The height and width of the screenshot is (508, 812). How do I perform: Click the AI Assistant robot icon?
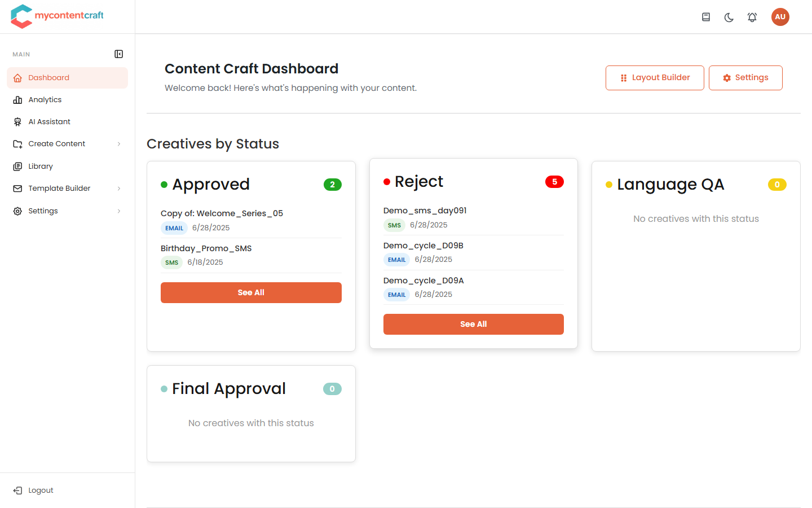click(x=17, y=122)
